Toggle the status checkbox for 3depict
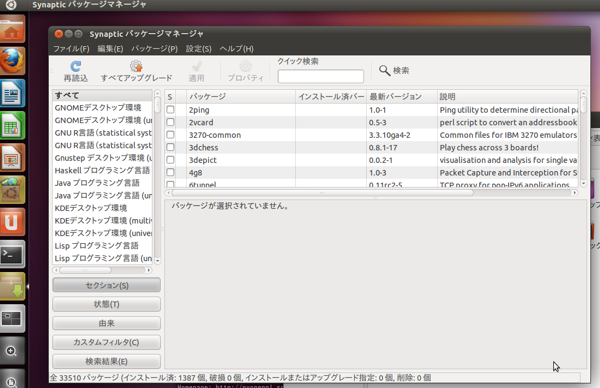Image resolution: width=600 pixels, height=388 pixels. 170,160
